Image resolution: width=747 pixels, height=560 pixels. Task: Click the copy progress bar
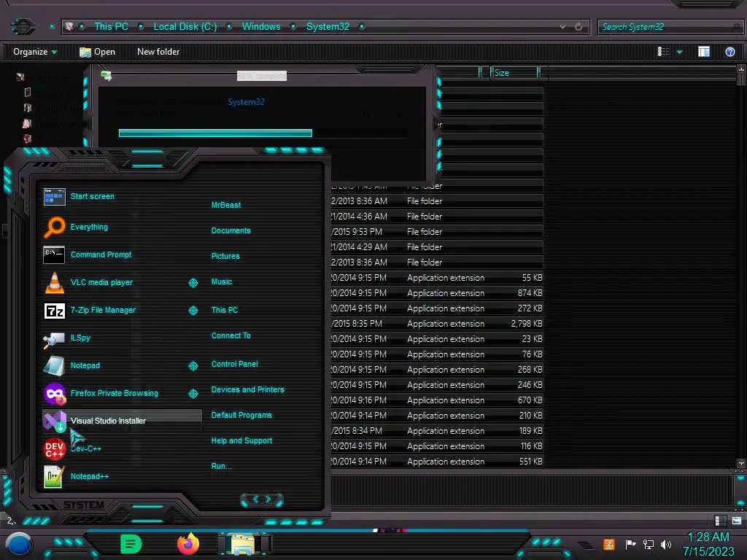pyautogui.click(x=263, y=133)
